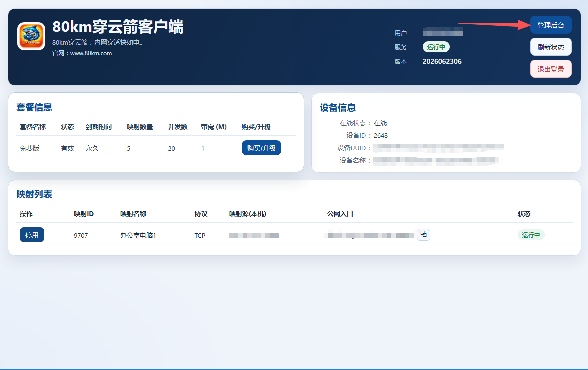Copy the public entry address icon
This screenshot has height=370, width=588.
point(423,234)
